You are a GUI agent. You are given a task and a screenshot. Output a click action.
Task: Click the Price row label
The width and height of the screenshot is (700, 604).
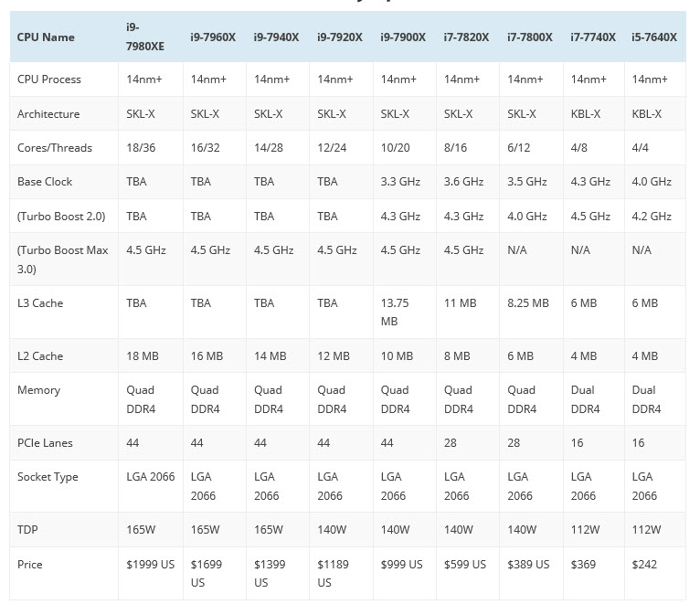pos(30,565)
